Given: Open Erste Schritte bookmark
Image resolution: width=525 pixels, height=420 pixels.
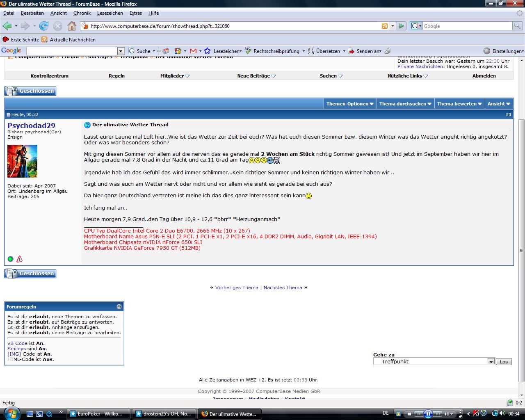Looking at the screenshot, I should tap(21, 40).
